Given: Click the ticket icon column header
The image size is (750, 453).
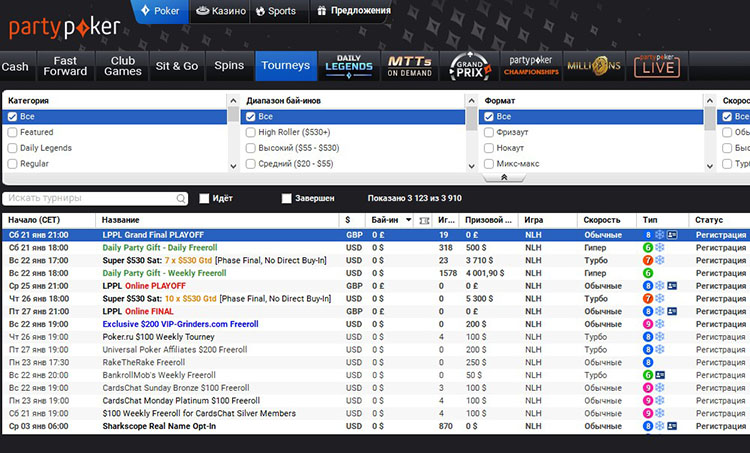Looking at the screenshot, I should pos(424,220).
